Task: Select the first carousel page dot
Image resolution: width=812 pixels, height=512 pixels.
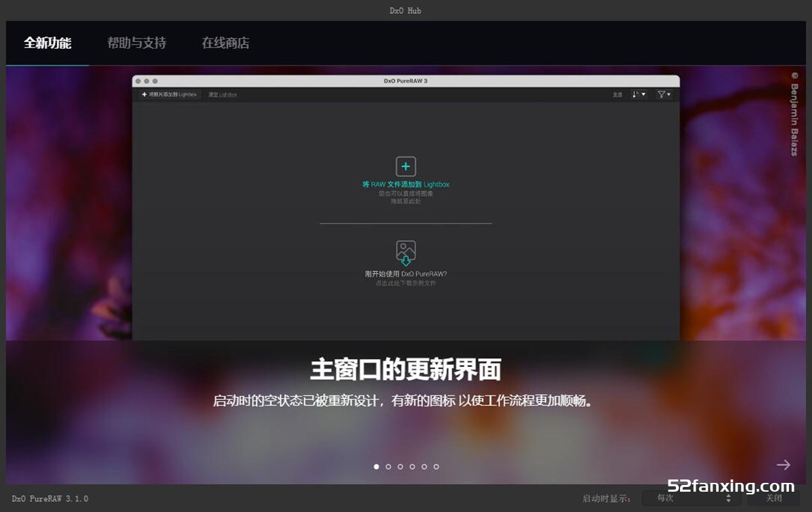Action: coord(376,467)
